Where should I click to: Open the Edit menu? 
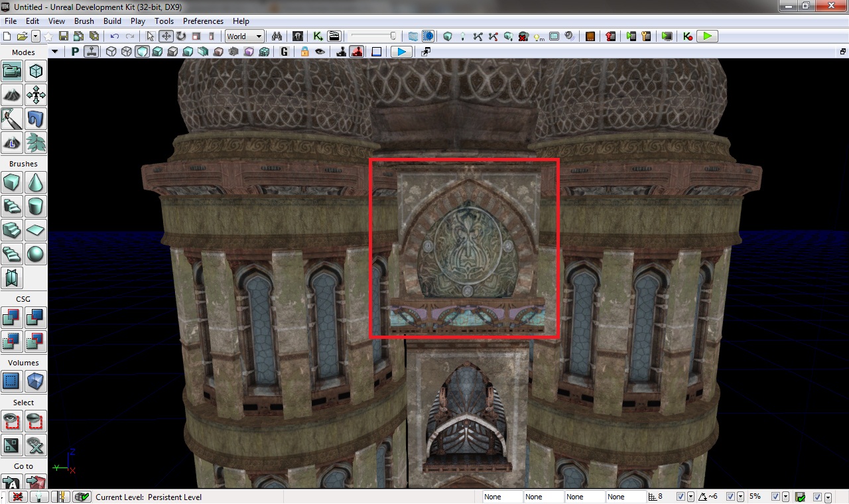pyautogui.click(x=33, y=21)
